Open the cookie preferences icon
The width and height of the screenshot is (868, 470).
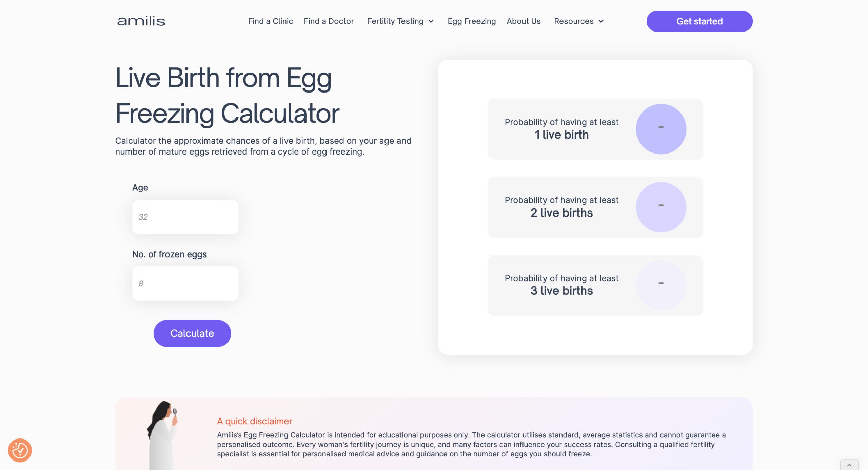tap(20, 450)
